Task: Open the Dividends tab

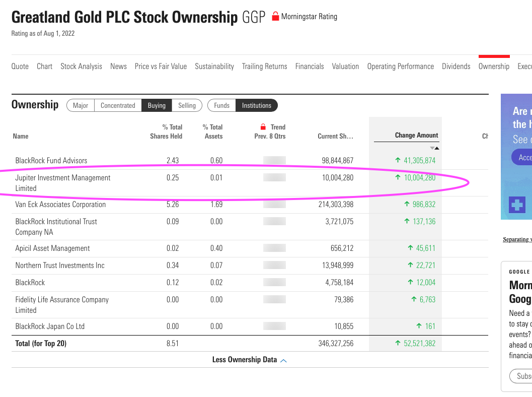Action: click(x=456, y=66)
